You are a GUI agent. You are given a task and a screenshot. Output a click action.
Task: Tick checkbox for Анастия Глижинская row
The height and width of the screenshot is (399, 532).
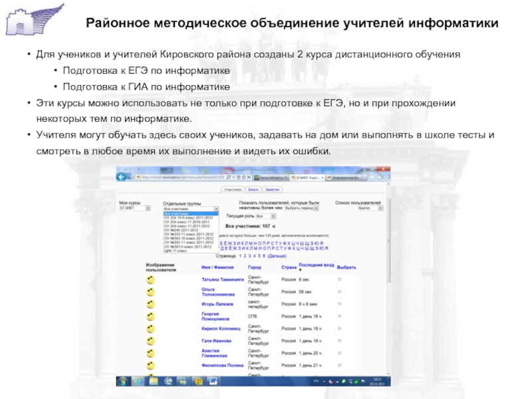340,353
